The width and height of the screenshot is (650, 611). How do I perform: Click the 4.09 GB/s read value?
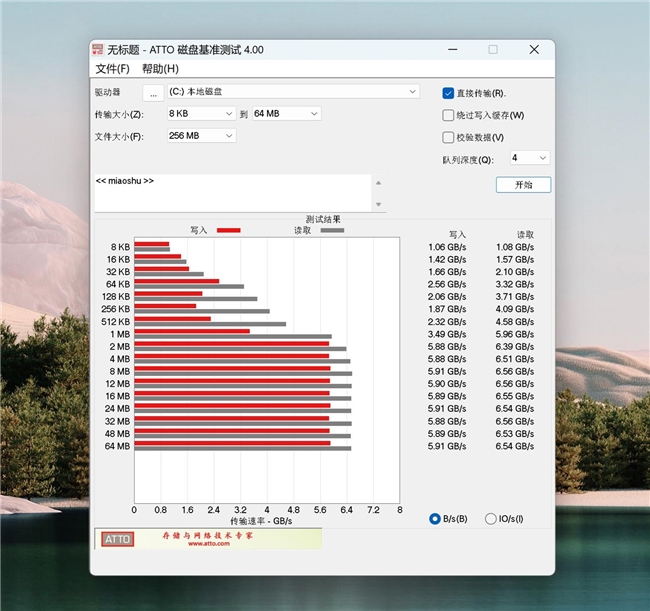515,309
